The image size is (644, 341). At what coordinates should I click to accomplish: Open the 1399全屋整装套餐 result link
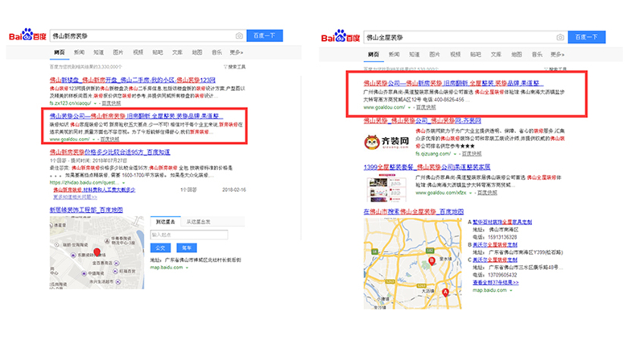pyautogui.click(x=427, y=167)
